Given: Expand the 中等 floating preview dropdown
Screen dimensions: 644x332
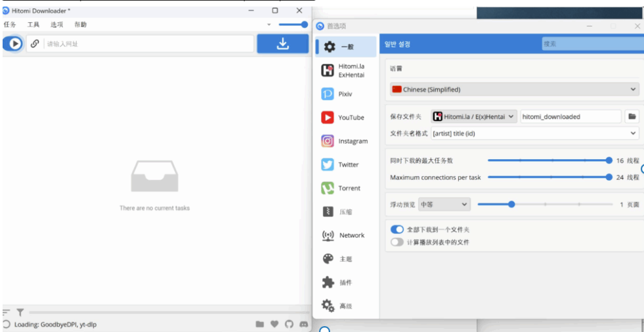Looking at the screenshot, I should 444,205.
